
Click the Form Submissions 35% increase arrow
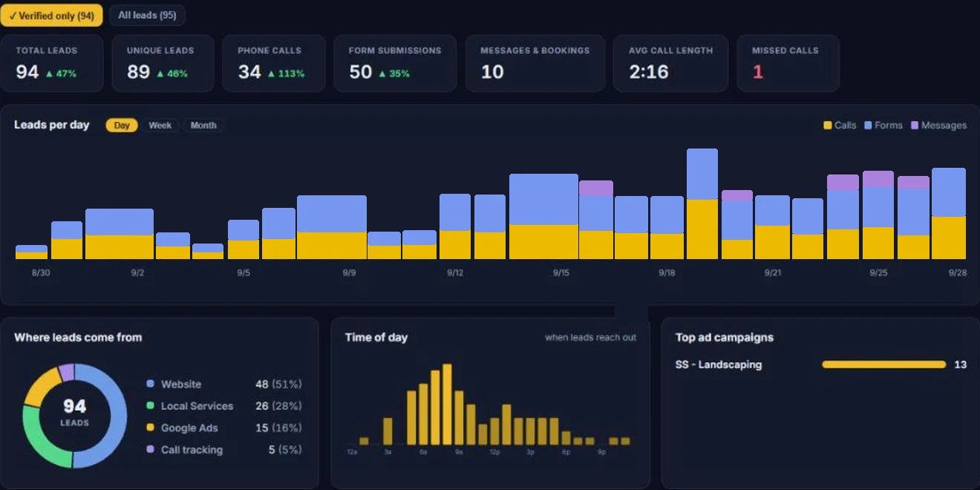(x=382, y=73)
